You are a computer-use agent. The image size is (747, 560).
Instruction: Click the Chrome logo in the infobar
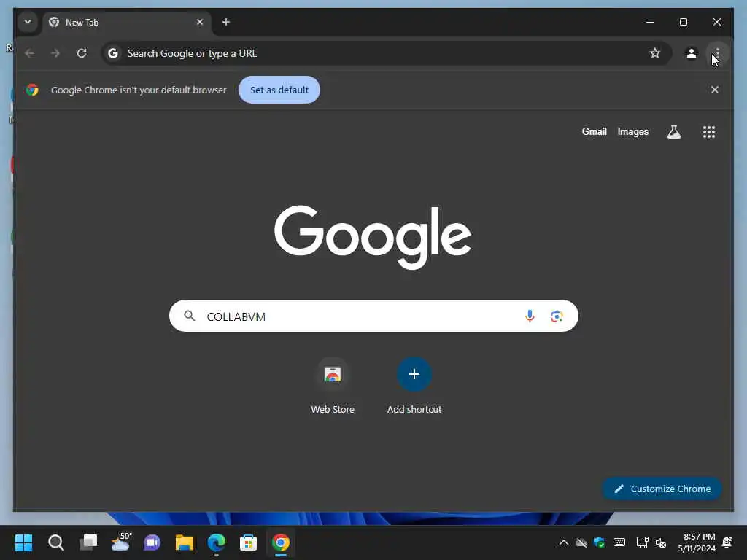point(32,90)
